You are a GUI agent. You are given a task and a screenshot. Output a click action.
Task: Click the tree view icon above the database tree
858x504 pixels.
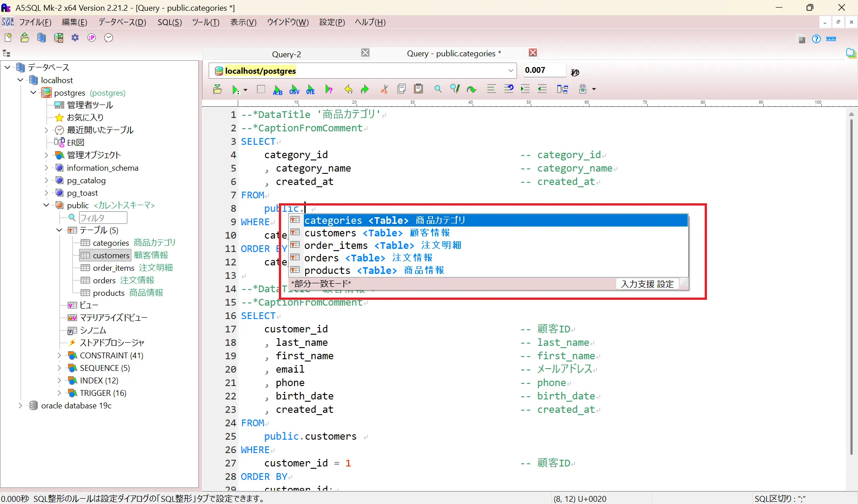pyautogui.click(x=7, y=54)
